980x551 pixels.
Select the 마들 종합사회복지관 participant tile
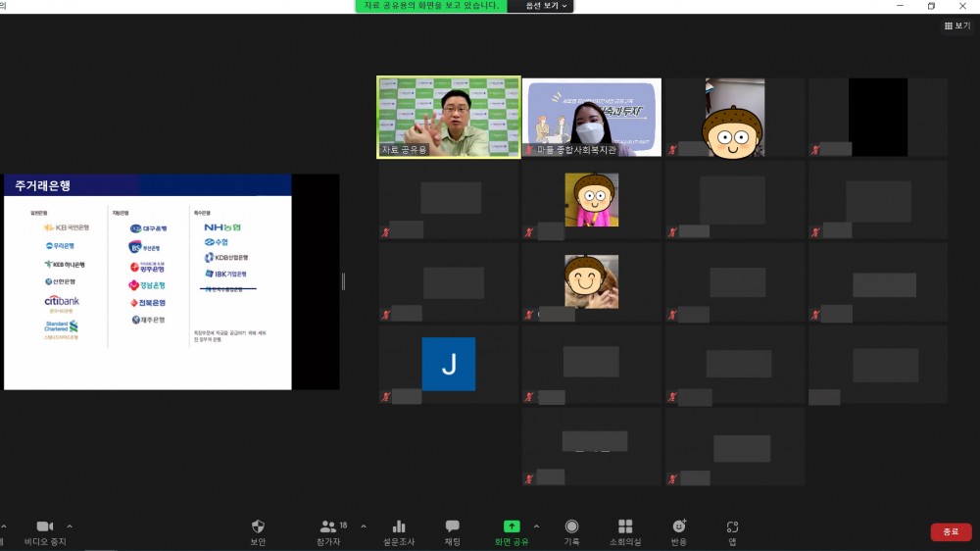click(592, 118)
